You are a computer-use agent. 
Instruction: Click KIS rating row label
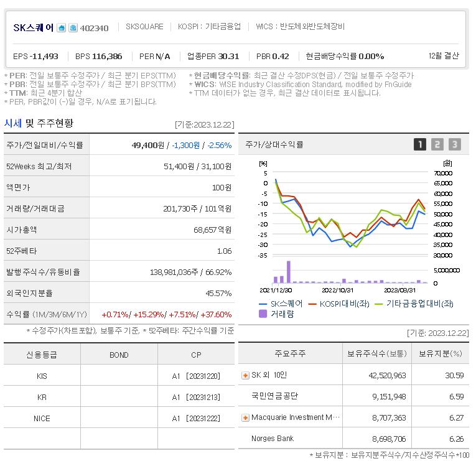point(42,376)
